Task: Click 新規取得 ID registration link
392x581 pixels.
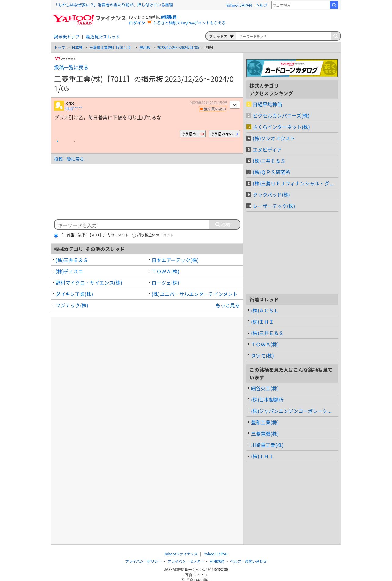Action: pyautogui.click(x=169, y=17)
